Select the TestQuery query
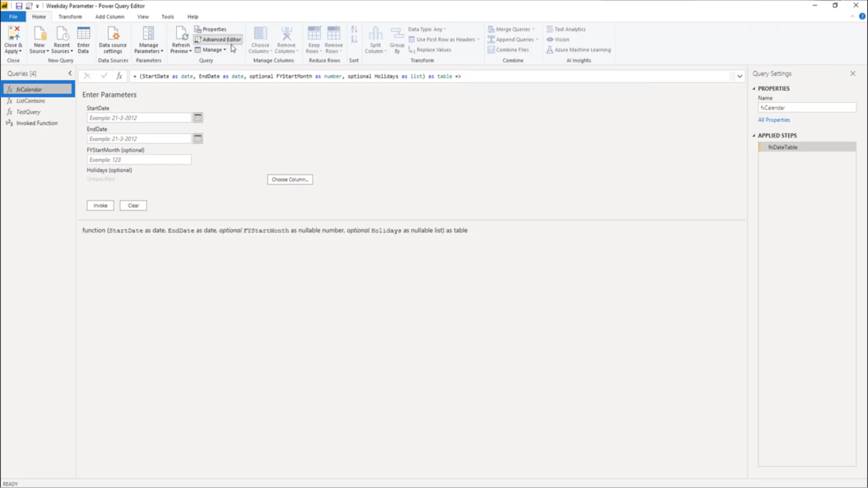This screenshot has width=868, height=488. tap(37, 112)
